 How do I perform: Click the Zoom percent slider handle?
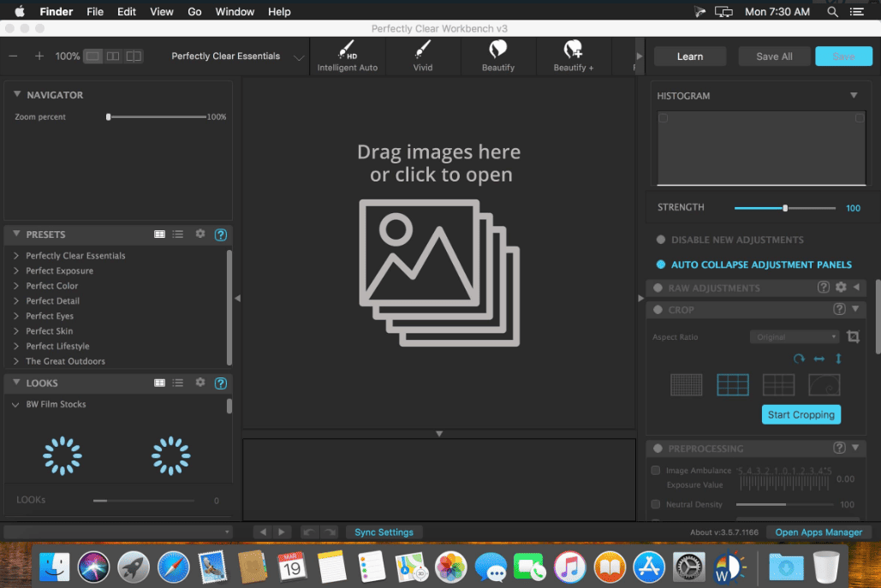tap(109, 116)
